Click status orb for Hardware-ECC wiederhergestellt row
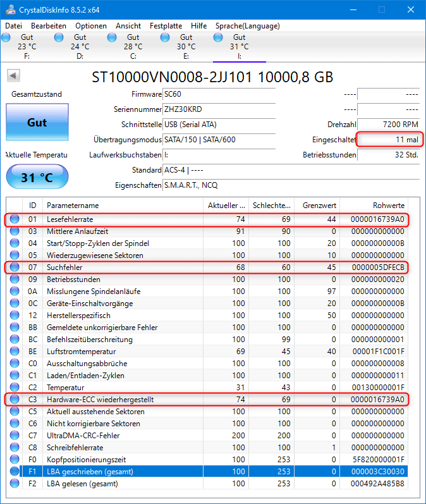The height and width of the screenshot is (504, 426). click(x=15, y=399)
